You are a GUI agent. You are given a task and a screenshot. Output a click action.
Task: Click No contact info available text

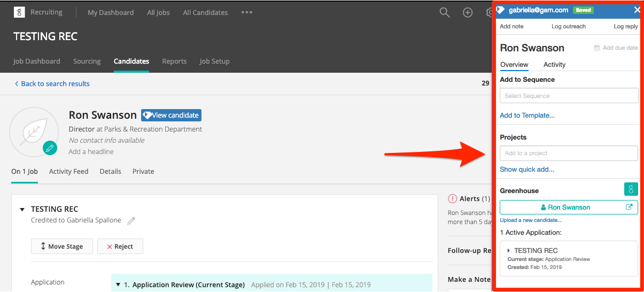coord(107,140)
